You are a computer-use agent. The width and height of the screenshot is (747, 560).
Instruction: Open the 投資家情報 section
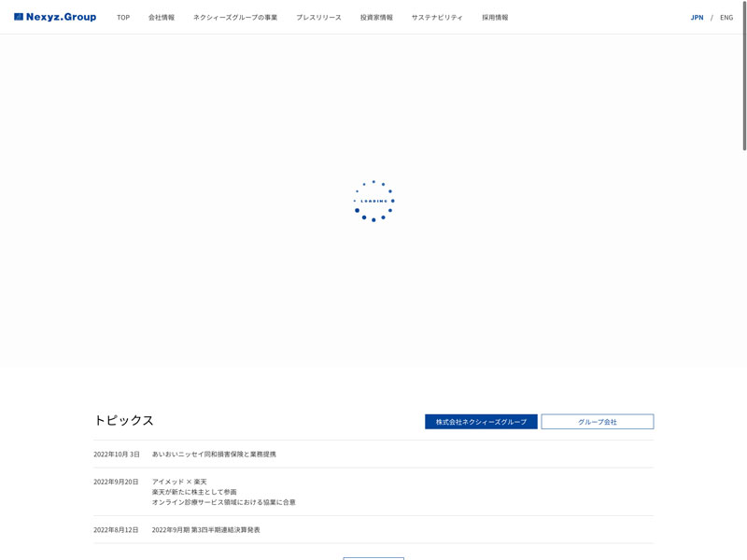(x=376, y=18)
